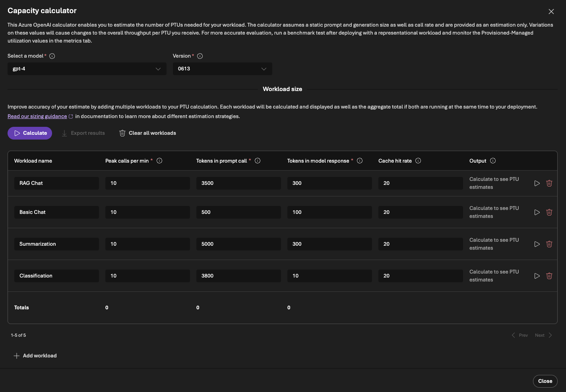
Task: Delete the Basic Chat workload
Action: 549,212
